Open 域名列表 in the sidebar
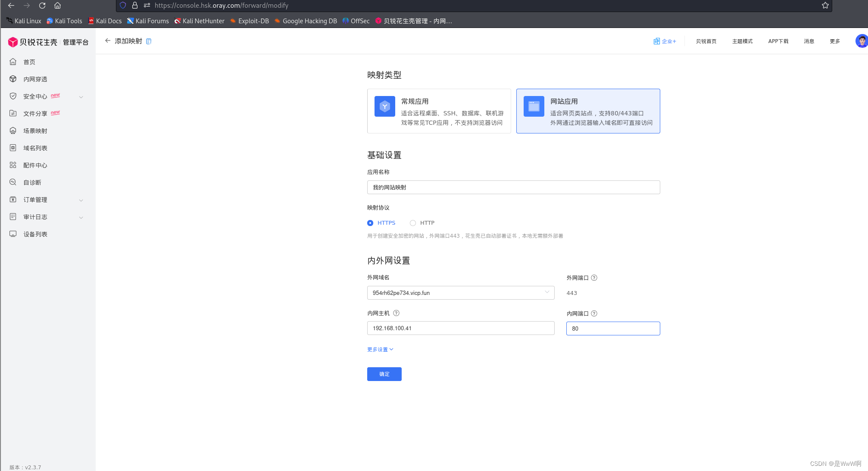 point(35,148)
